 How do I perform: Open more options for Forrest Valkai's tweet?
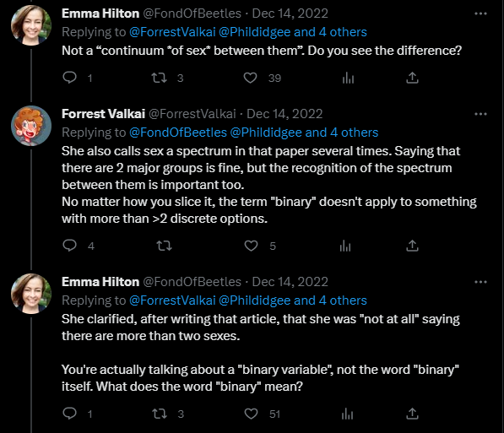point(480,114)
